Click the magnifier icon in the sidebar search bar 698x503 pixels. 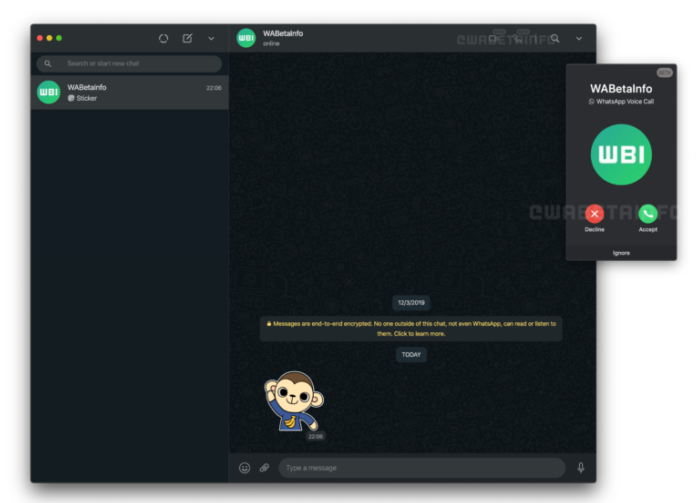(x=48, y=64)
